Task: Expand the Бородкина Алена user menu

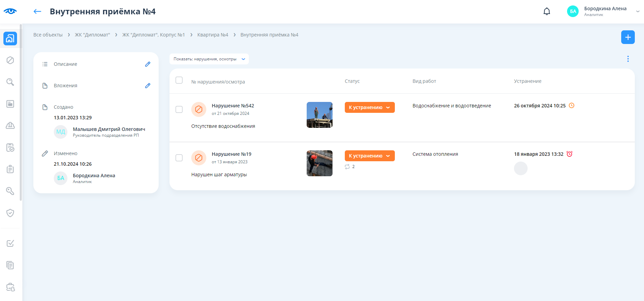Action: coord(638,11)
